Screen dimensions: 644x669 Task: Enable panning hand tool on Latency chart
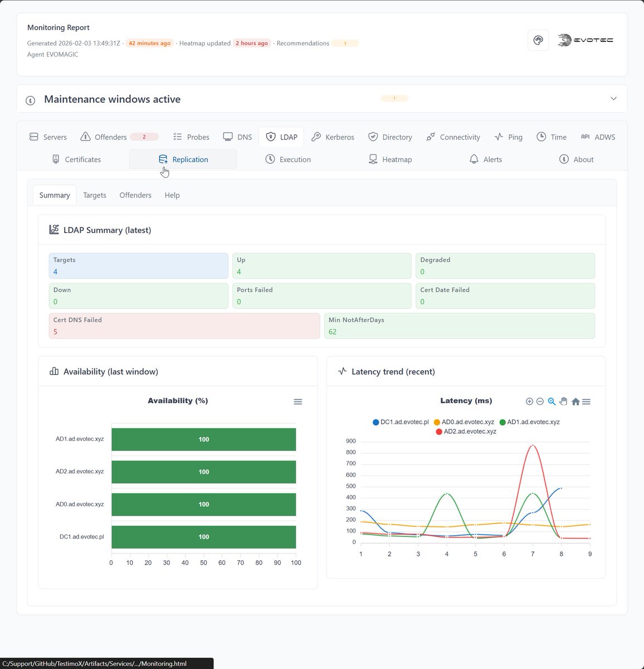(563, 401)
